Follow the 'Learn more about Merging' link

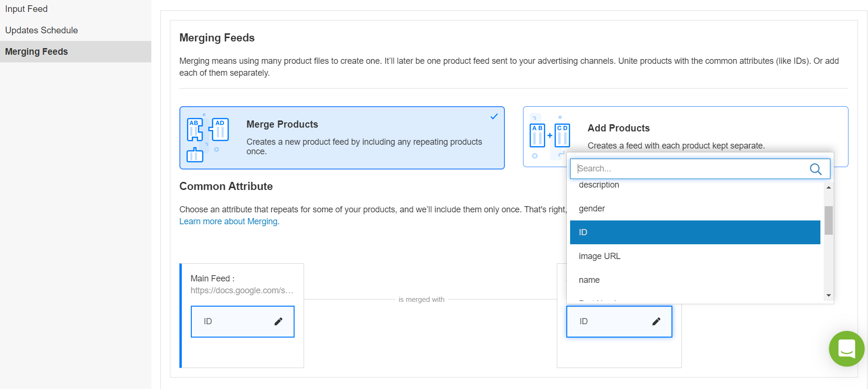[229, 221]
